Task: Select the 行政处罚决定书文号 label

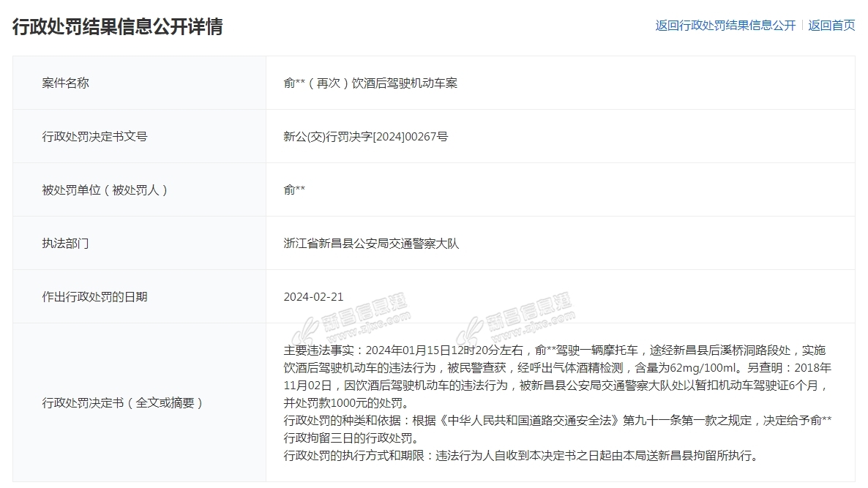Action: [x=95, y=136]
